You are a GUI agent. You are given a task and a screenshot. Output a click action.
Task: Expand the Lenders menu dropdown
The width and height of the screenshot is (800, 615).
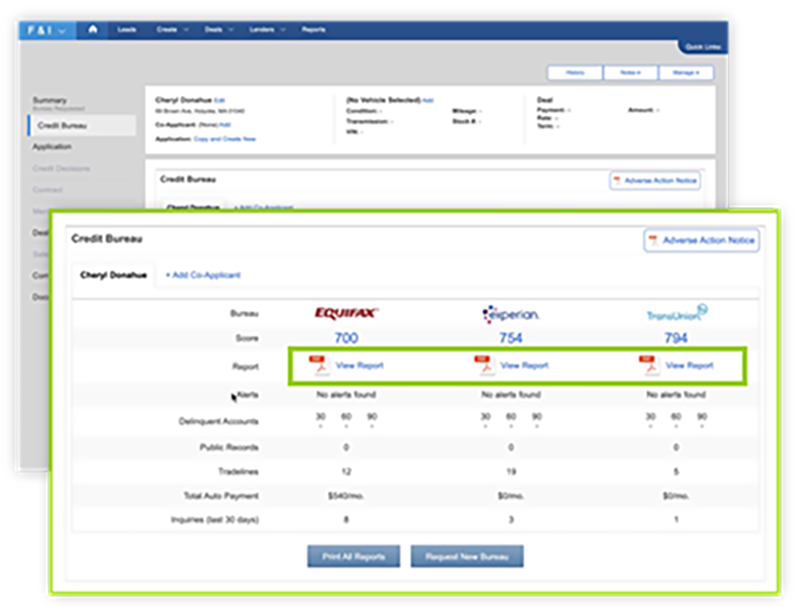pyautogui.click(x=267, y=30)
